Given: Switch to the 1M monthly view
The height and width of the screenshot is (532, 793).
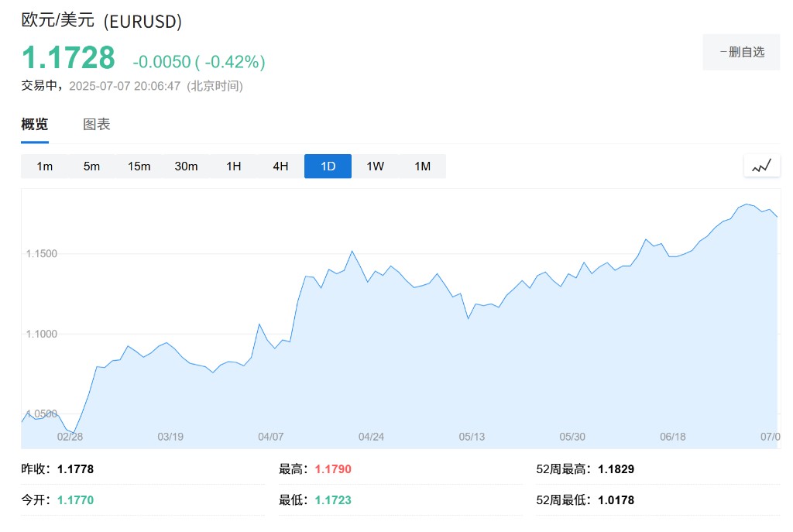Looking at the screenshot, I should coord(422,166).
